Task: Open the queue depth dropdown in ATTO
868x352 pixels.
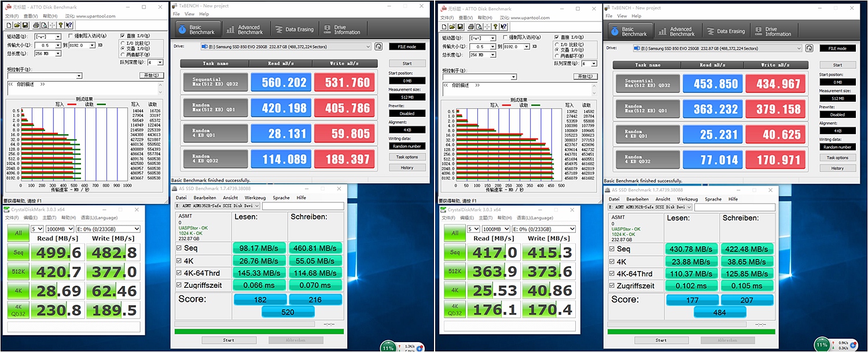Action: (160, 62)
